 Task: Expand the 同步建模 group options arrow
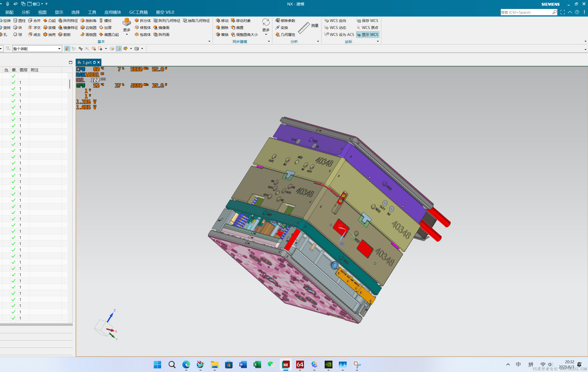[x=269, y=41]
